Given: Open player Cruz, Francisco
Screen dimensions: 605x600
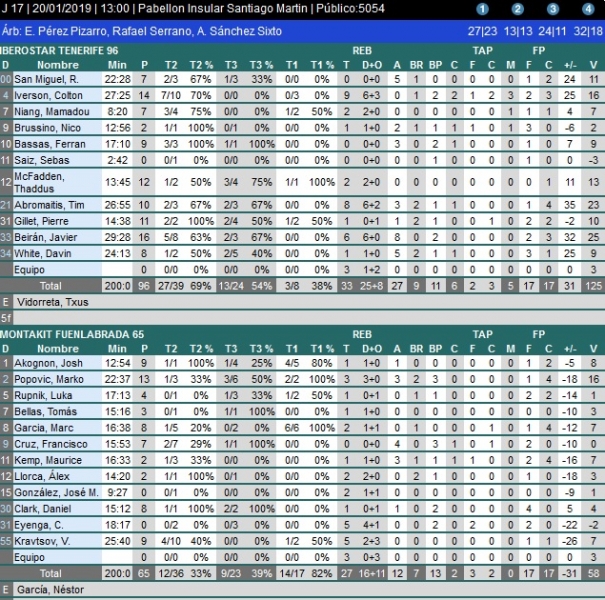Looking at the screenshot, I should click(x=51, y=445).
